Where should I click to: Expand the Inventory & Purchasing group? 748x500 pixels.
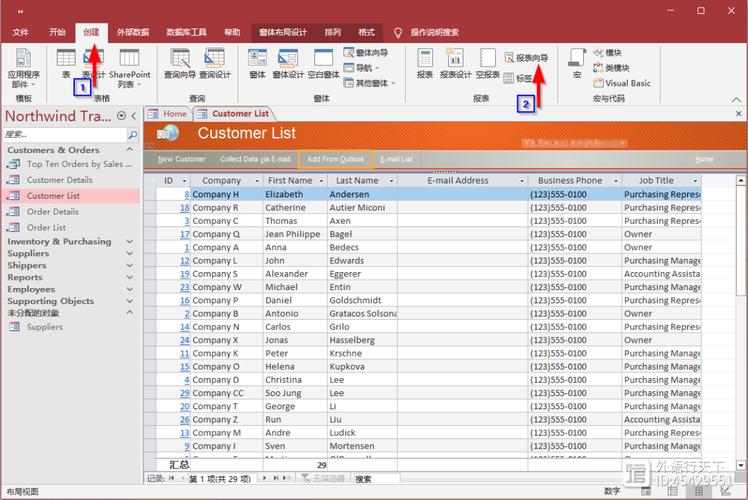pyautogui.click(x=130, y=241)
